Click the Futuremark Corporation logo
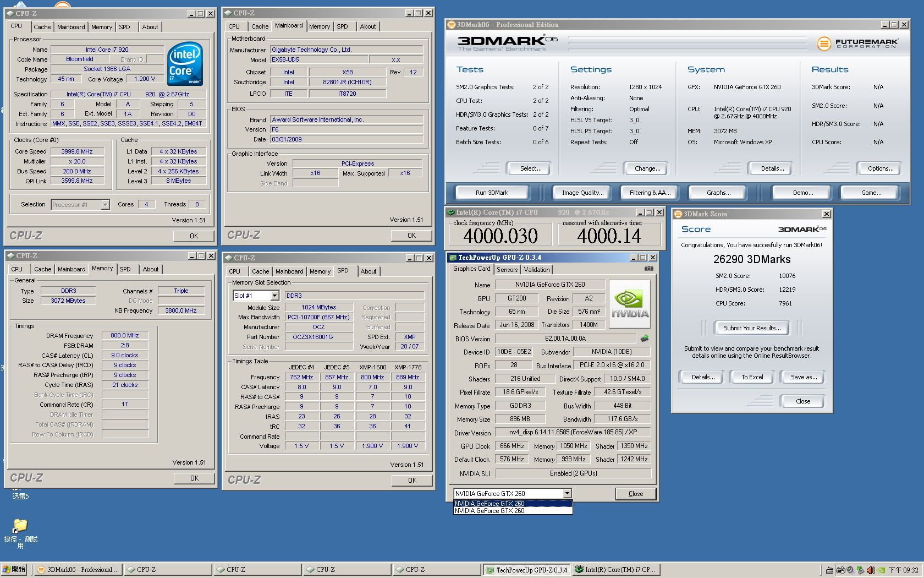 (857, 43)
